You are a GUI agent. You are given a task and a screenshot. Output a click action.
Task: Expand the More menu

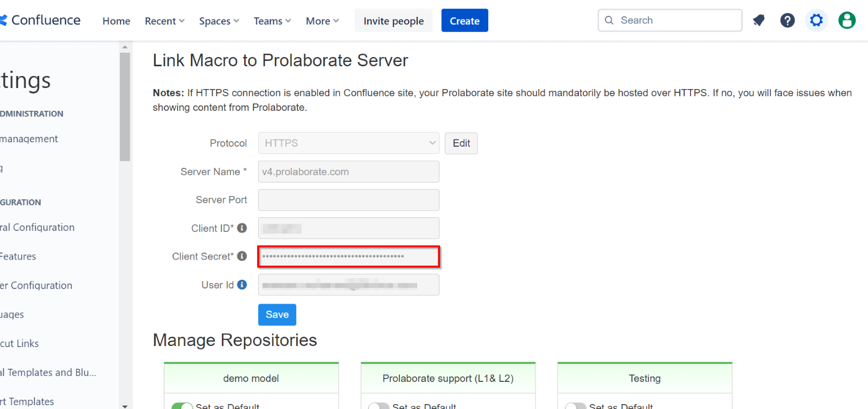pos(322,21)
